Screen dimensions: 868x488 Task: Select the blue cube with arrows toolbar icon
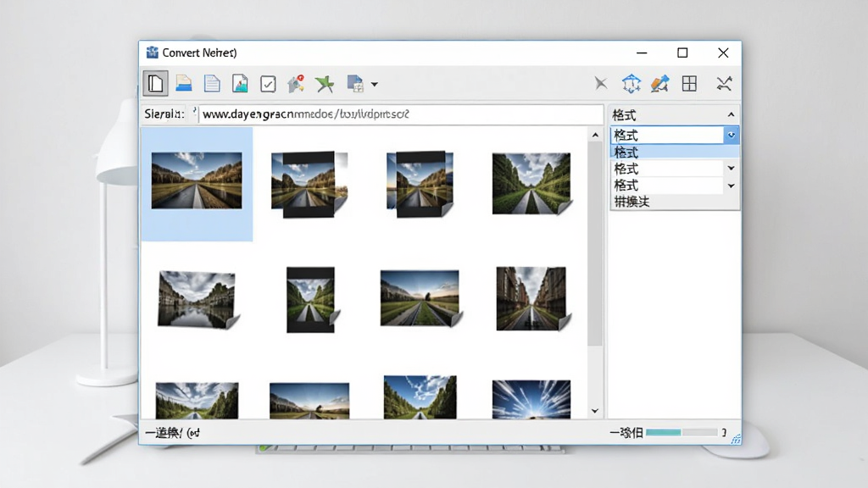pyautogui.click(x=631, y=84)
